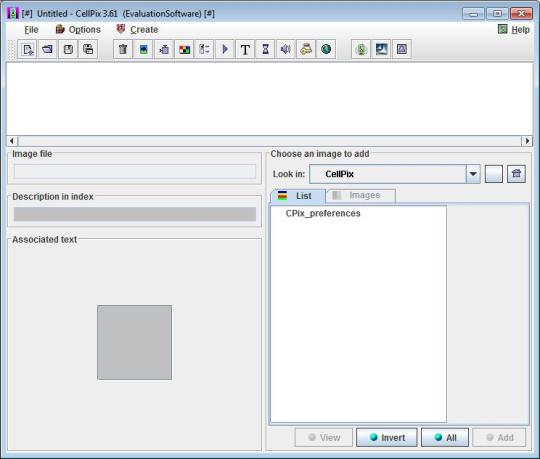Click the hourglass timing icon
The width and height of the screenshot is (540, 459).
(x=266, y=49)
